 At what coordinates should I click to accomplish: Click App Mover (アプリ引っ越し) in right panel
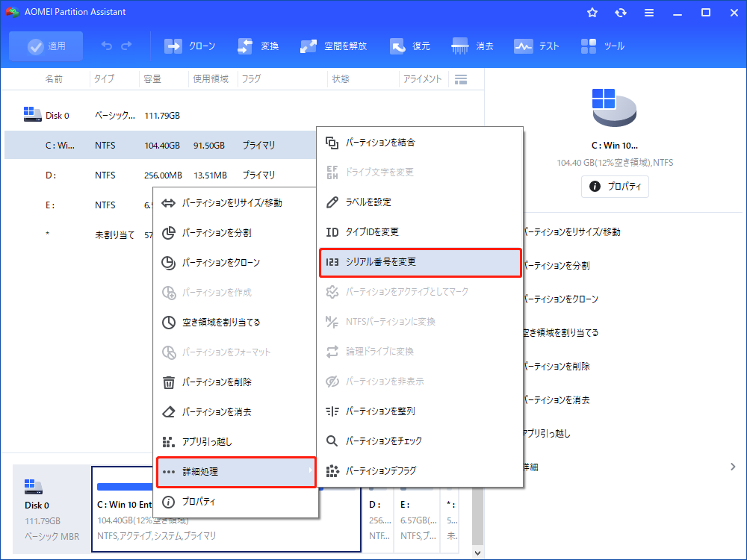[547, 433]
